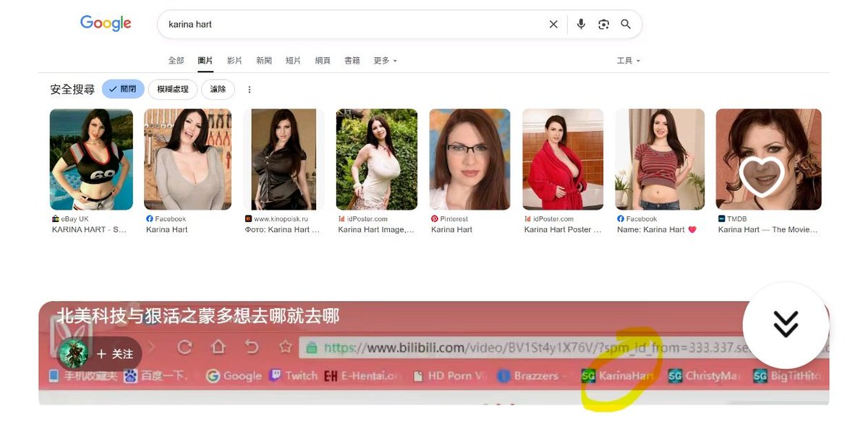Click the Pinterest source link
Screen dimensions: 868x437
(449, 218)
